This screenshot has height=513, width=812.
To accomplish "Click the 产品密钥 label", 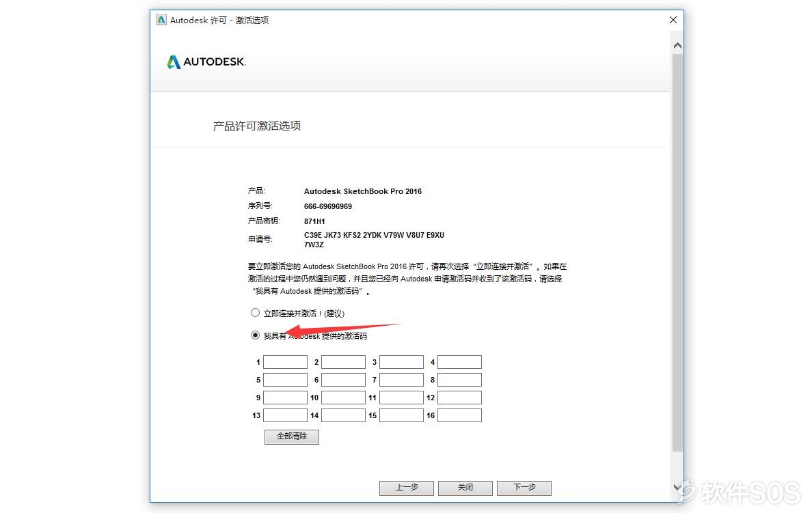I will (x=264, y=221).
